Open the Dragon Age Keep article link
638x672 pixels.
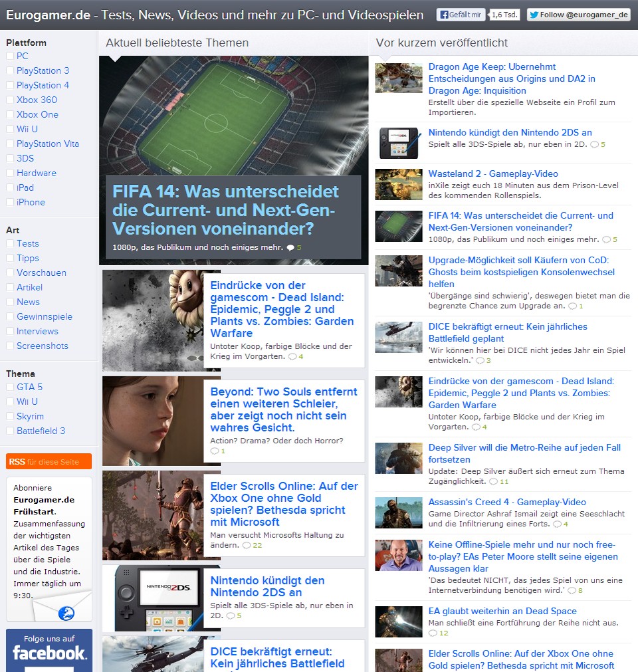tap(512, 78)
